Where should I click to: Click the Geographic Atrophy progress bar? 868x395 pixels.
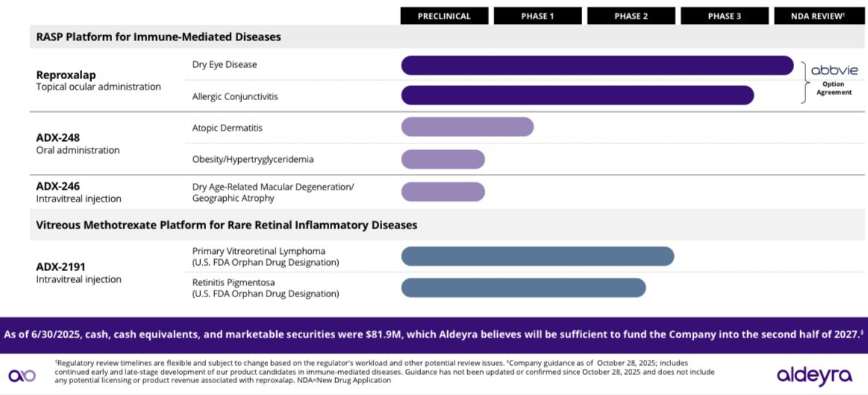click(443, 192)
